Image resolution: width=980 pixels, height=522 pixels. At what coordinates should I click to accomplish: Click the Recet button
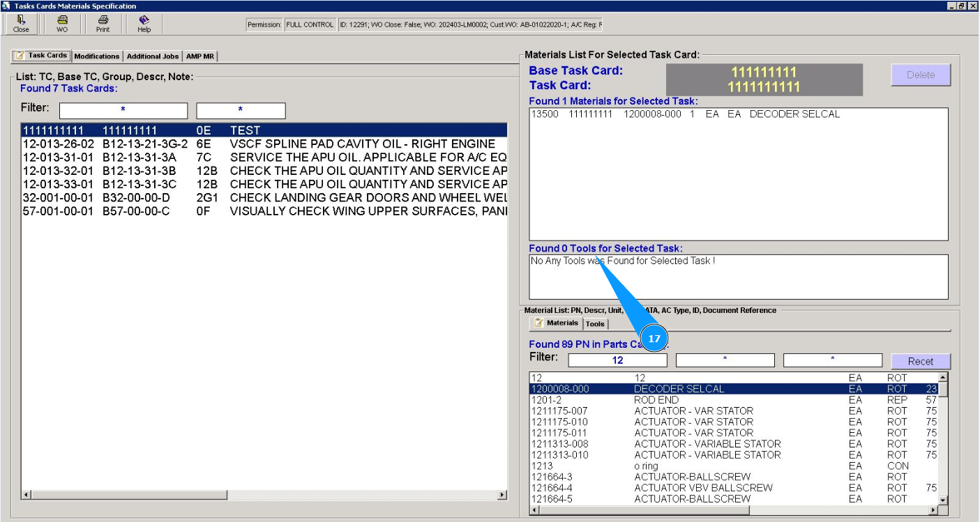[921, 361]
